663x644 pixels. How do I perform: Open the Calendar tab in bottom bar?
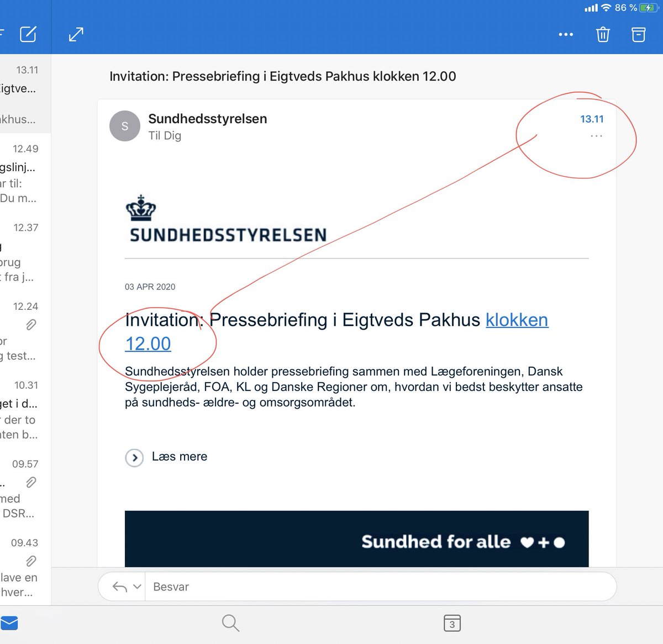click(x=452, y=623)
